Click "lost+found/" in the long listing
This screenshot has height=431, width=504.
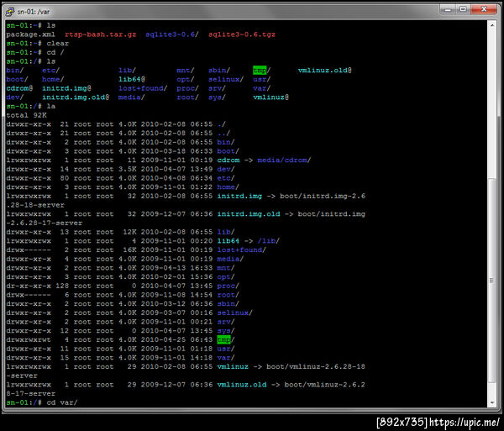click(x=242, y=250)
